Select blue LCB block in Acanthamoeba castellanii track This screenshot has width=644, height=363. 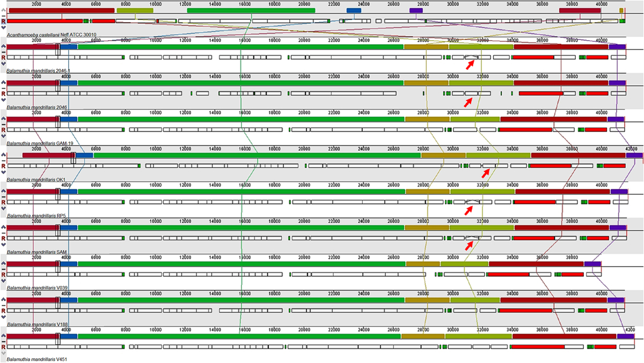[x=354, y=10]
